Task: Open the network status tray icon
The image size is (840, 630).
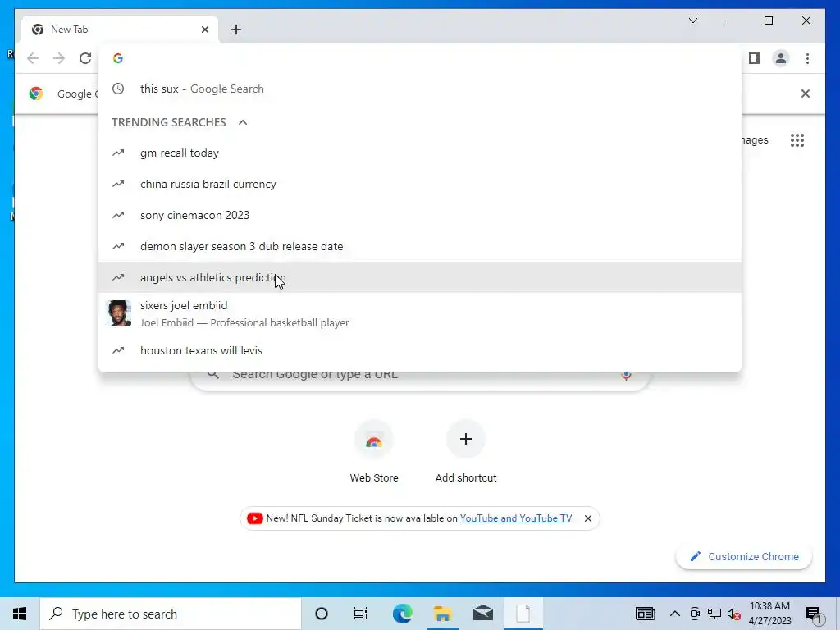Action: click(x=714, y=614)
